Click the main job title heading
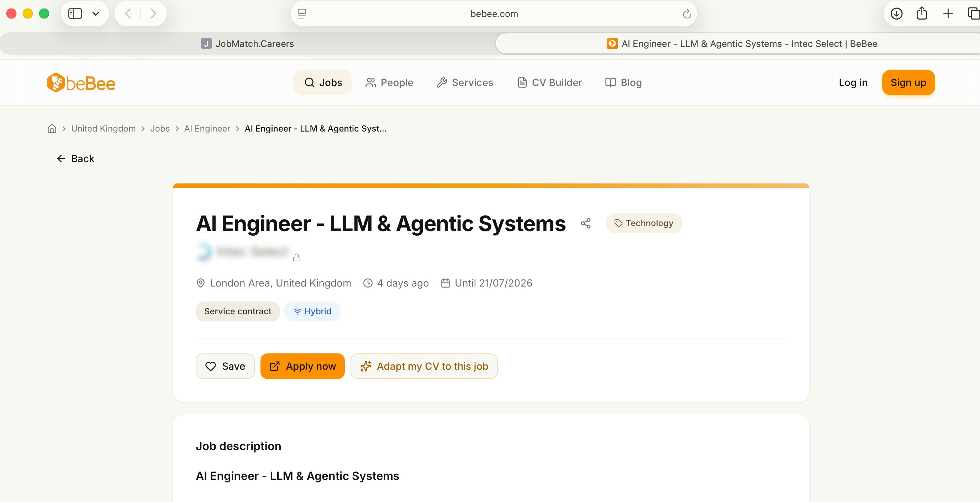This screenshot has height=502, width=980. [x=381, y=223]
